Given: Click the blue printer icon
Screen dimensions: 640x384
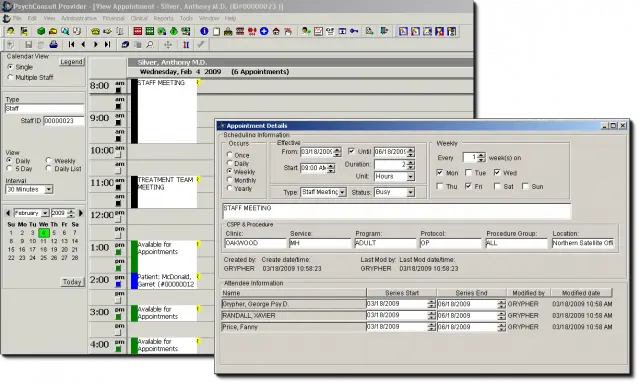Looking at the screenshot, I should (x=53, y=44).
